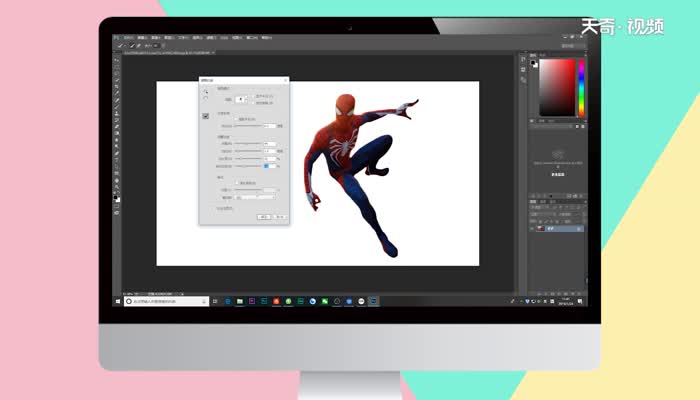Close the open document tab
The width and height of the screenshot is (700, 400).
[x=213, y=53]
